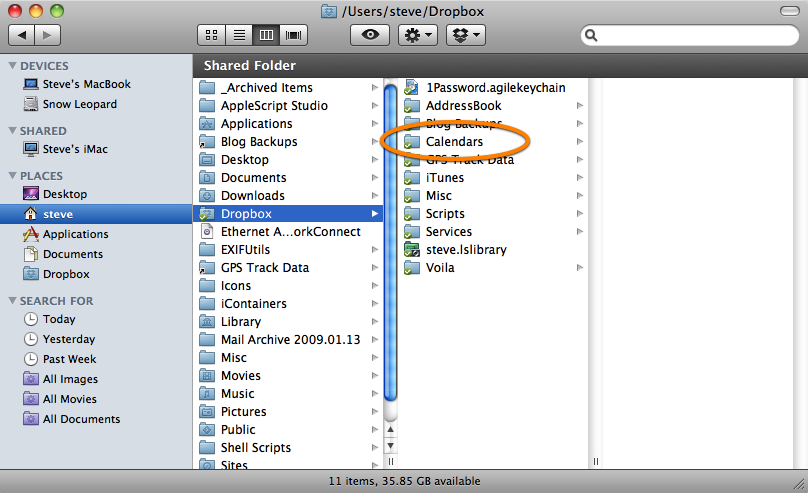808x493 pixels.
Task: Expand Dropbox via its row arrow
Action: click(375, 214)
